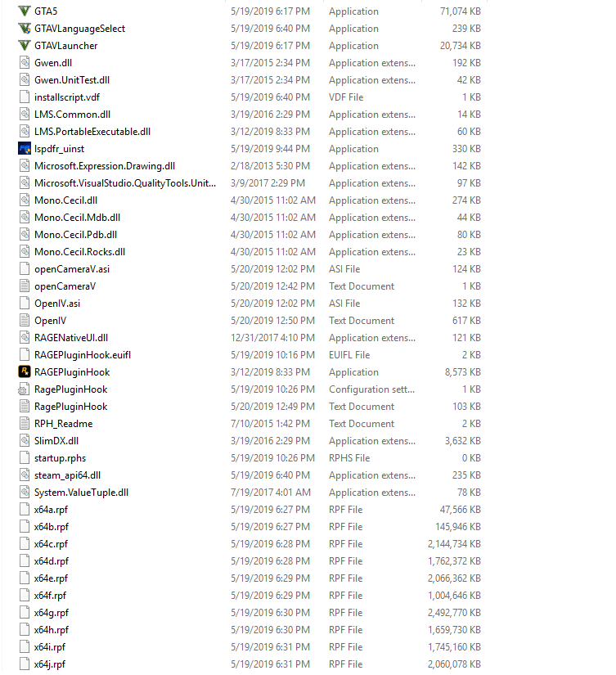
Task: Click the System.ValueTuple.dll file icon
Action: tap(25, 493)
